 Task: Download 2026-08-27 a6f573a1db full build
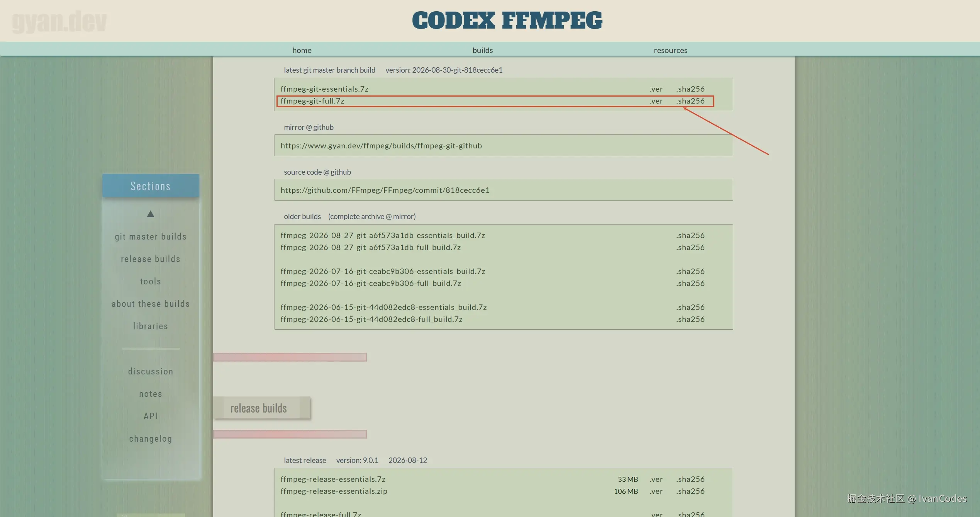(x=371, y=247)
